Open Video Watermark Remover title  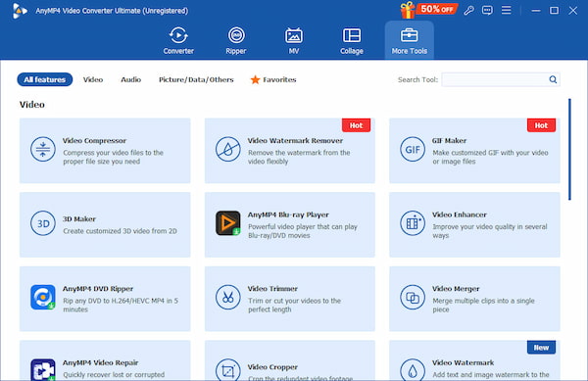click(295, 141)
